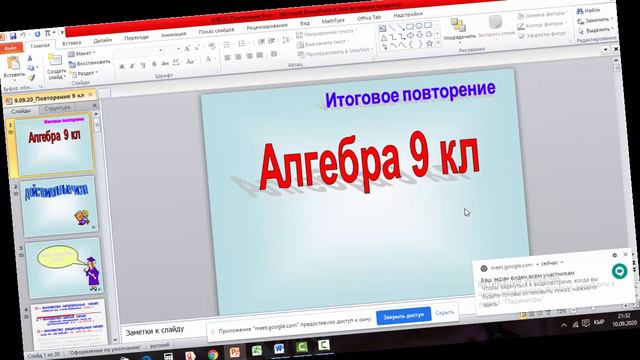Switch to the Вставка ribbon tab
This screenshot has width=640, height=360.
coord(72,42)
